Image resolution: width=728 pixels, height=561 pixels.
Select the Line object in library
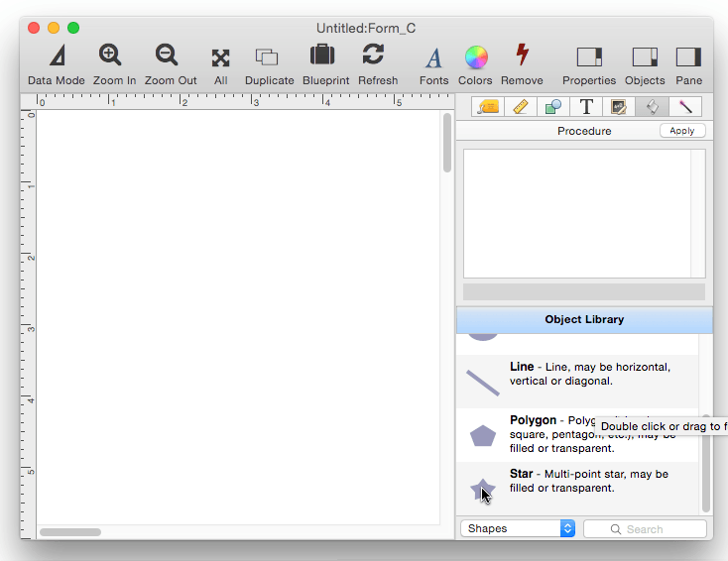[577, 382]
